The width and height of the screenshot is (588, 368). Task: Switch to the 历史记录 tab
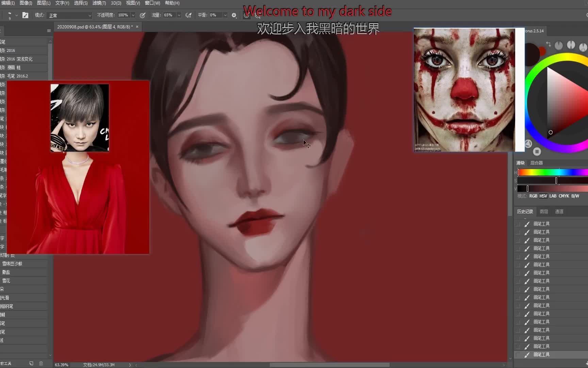click(x=525, y=212)
